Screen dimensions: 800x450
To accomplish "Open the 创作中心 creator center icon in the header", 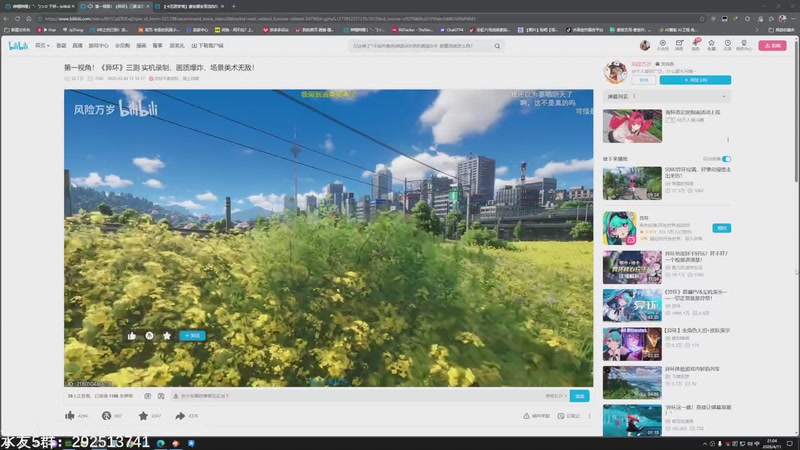I will coord(744,45).
